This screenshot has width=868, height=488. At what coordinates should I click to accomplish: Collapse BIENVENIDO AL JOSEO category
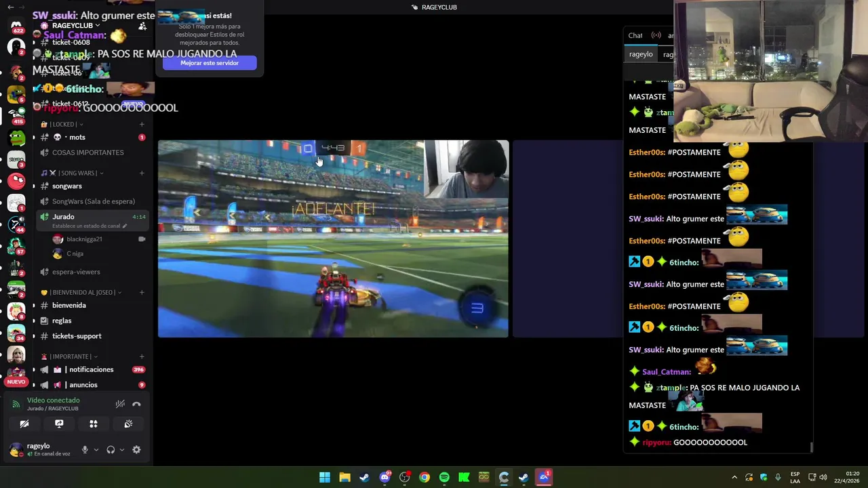tap(81, 292)
